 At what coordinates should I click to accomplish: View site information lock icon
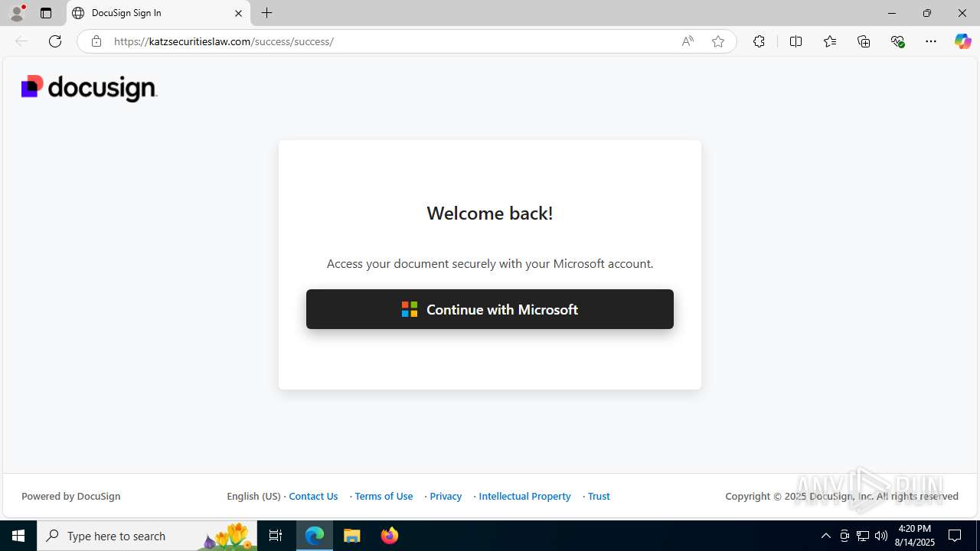(x=96, y=41)
